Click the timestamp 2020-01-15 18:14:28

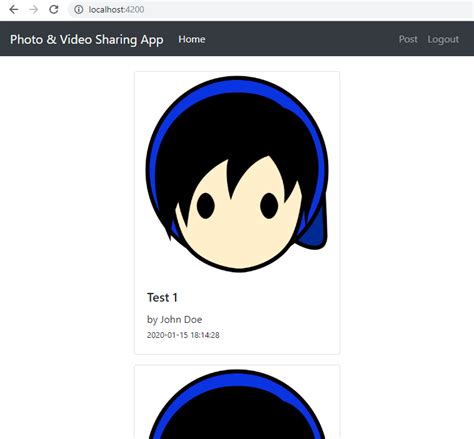pos(183,335)
